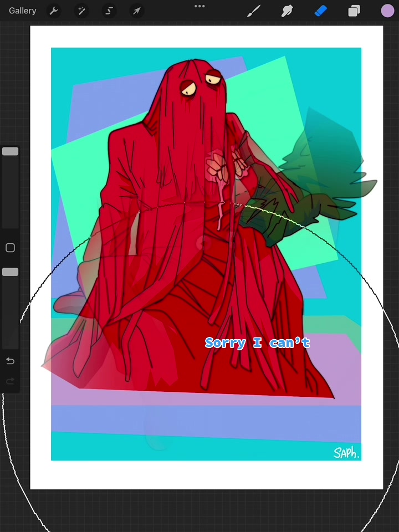This screenshot has height=532, width=399.
Task: Adjust the brush size slider handle
Action: pyautogui.click(x=10, y=151)
